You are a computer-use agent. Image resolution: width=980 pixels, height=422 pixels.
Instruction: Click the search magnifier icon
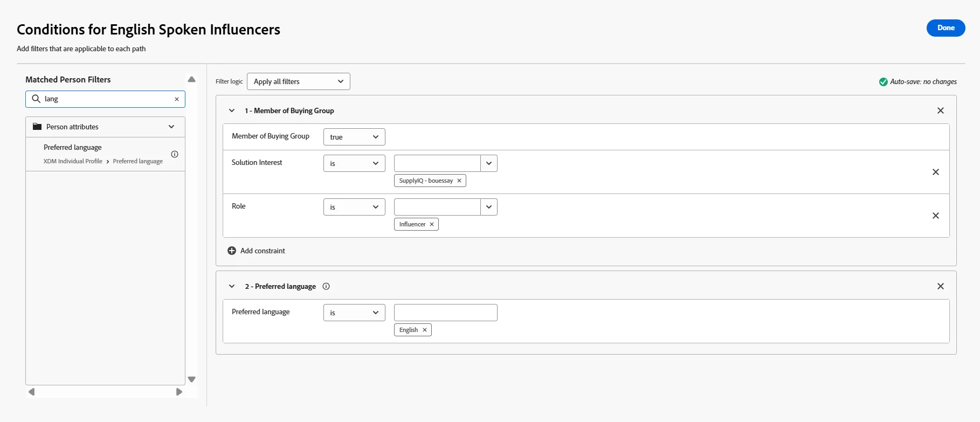coord(36,99)
